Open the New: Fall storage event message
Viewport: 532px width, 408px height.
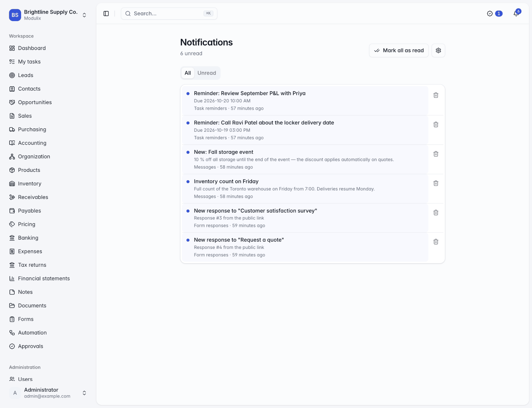[305, 159]
